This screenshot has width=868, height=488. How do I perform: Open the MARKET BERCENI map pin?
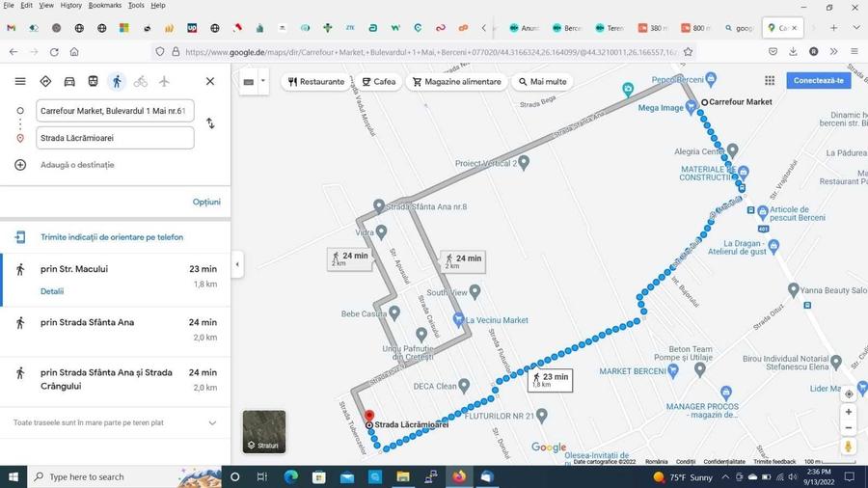pyautogui.click(x=672, y=370)
